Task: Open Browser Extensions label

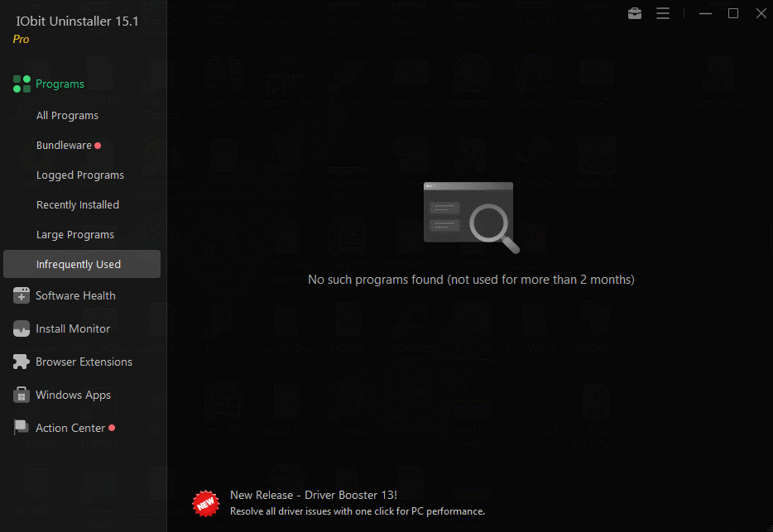Action: click(84, 362)
